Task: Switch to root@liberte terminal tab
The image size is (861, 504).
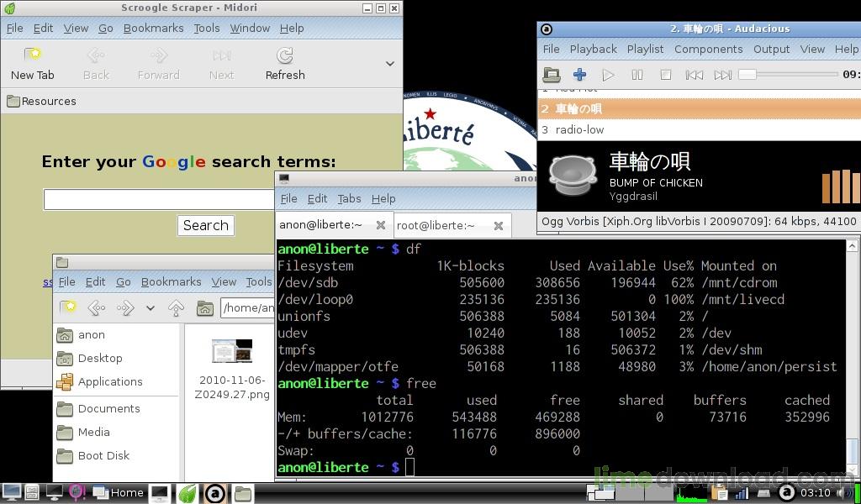Action: tap(436, 225)
